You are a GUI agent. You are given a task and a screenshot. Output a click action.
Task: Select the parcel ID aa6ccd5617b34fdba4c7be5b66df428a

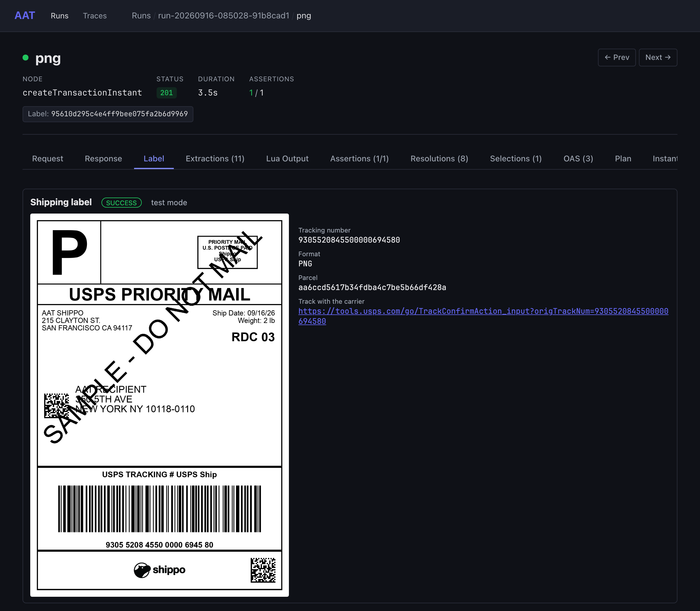pyautogui.click(x=372, y=287)
